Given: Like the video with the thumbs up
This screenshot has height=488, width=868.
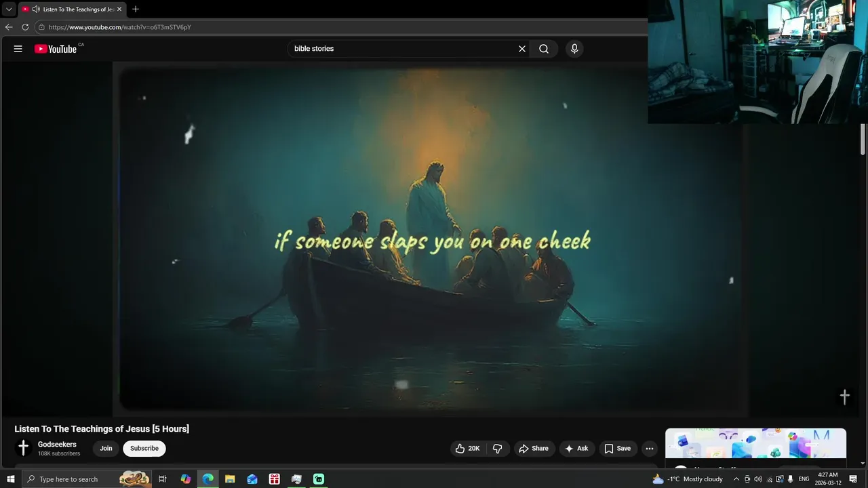Looking at the screenshot, I should (468, 449).
